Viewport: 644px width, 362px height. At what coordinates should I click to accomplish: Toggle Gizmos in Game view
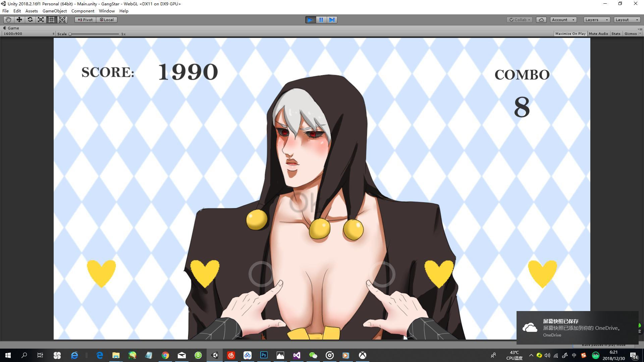[x=630, y=34]
